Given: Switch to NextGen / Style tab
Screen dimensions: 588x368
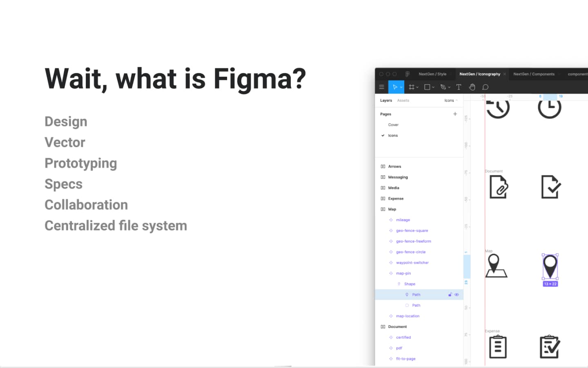Looking at the screenshot, I should (432, 74).
